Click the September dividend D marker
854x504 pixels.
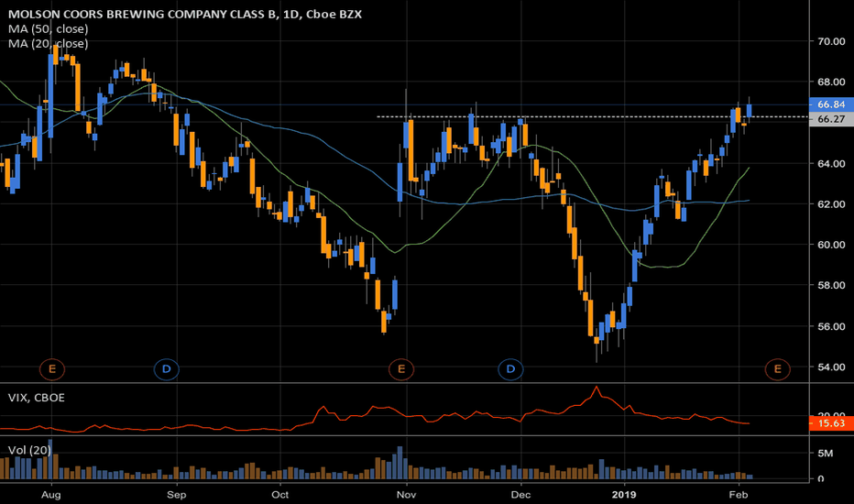click(166, 369)
